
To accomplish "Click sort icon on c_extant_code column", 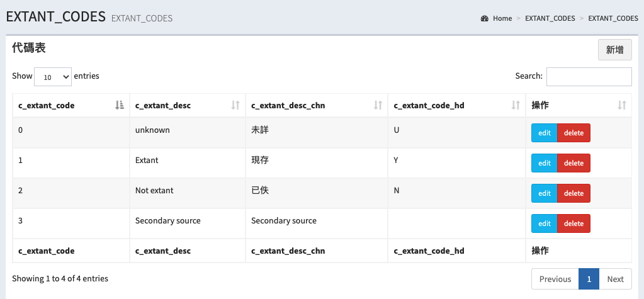I will pos(120,105).
